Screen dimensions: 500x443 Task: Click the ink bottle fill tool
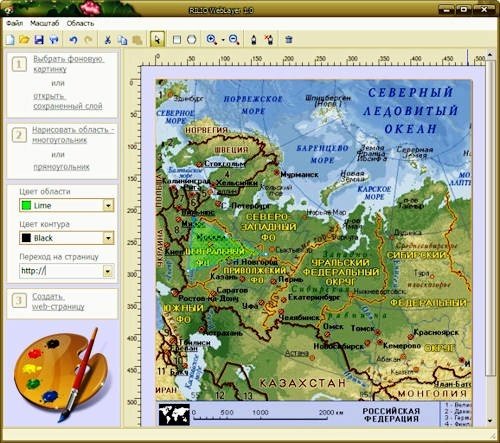254,40
